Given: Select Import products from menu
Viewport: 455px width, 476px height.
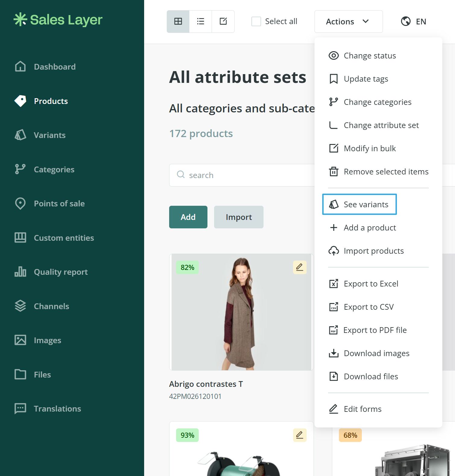Looking at the screenshot, I should [x=366, y=251].
